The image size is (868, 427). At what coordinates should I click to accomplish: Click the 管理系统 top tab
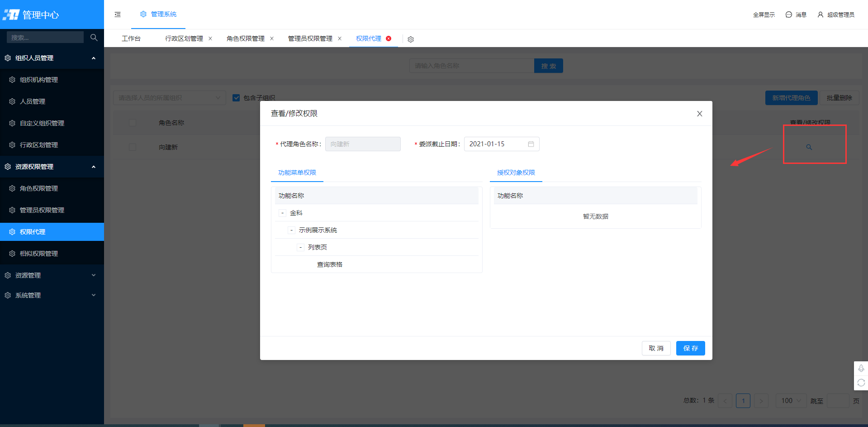[158, 14]
